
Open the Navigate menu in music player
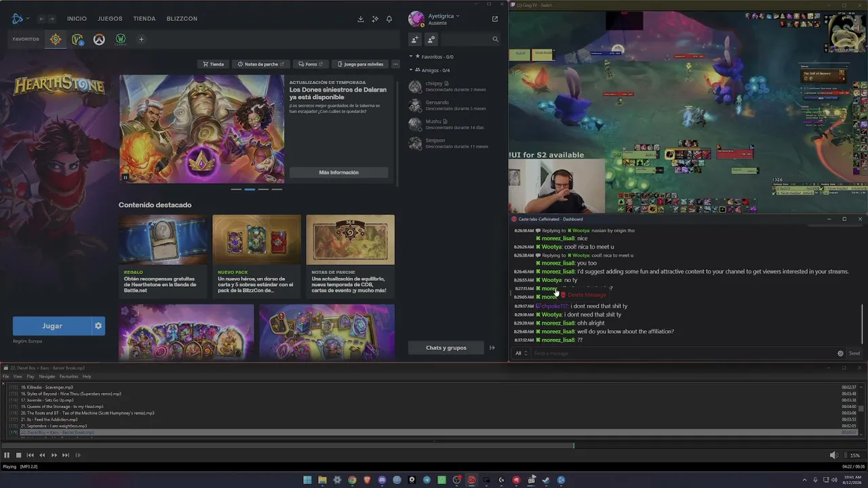coord(47,377)
